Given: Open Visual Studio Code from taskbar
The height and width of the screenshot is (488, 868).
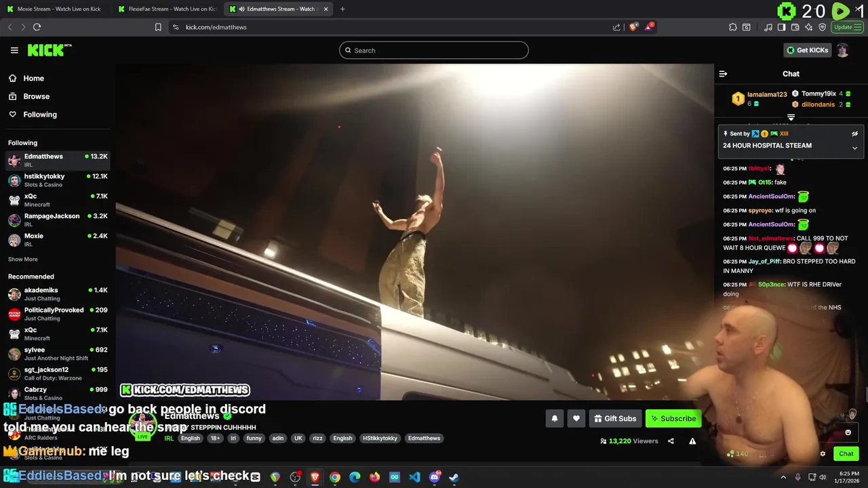Looking at the screenshot, I should [x=414, y=477].
